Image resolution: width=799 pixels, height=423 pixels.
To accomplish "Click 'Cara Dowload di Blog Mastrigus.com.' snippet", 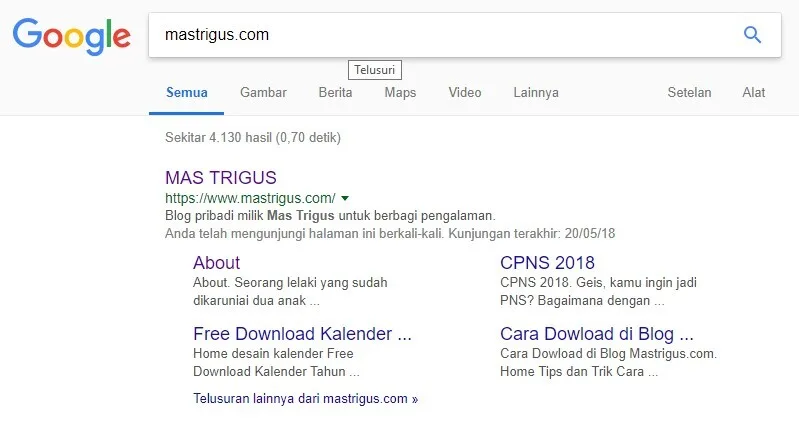I will (x=608, y=353).
